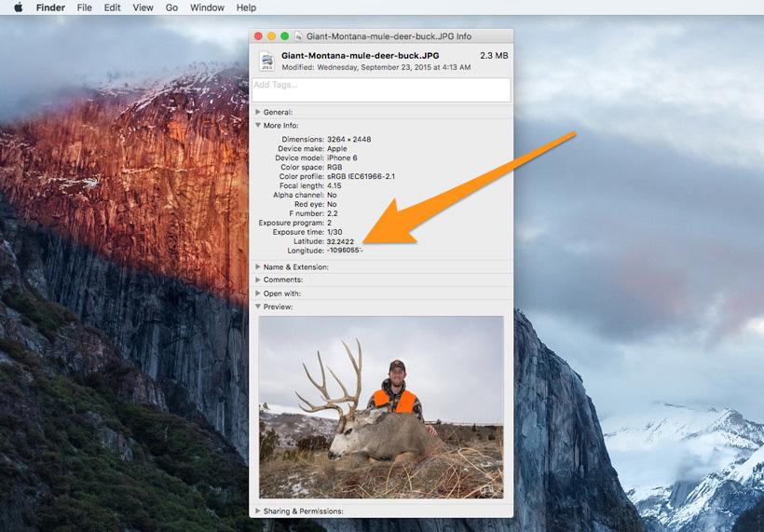Open the Apple menu
Viewport: 764px width, 532px height.
tap(18, 7)
